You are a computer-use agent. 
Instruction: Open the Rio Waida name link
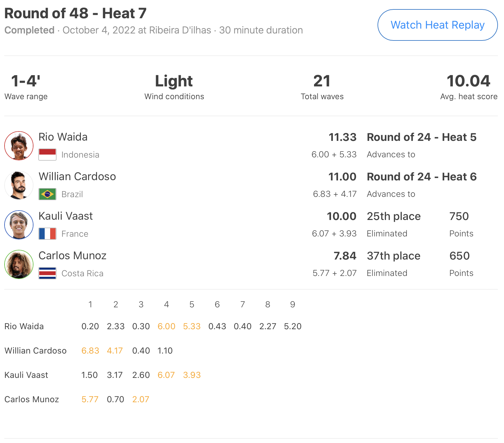[63, 137]
